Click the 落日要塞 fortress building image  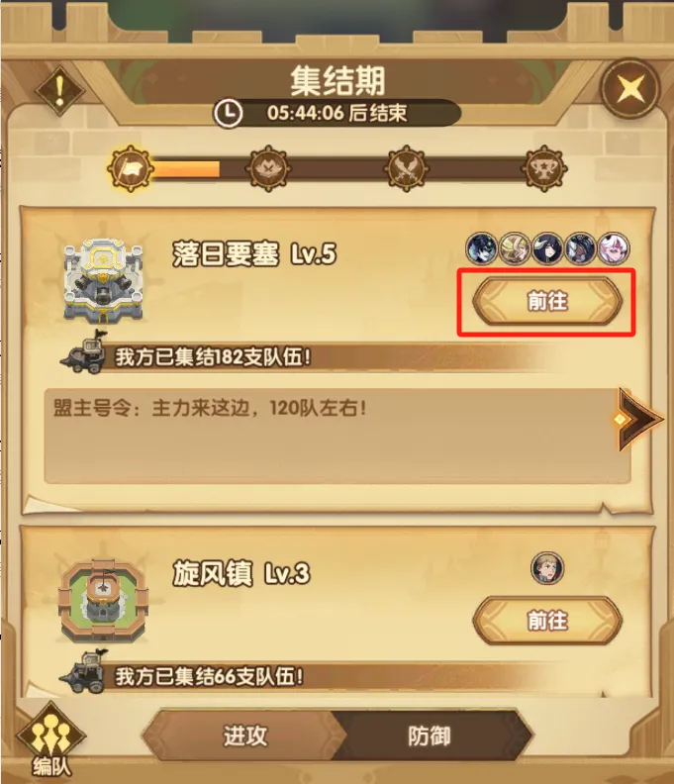pyautogui.click(x=103, y=280)
